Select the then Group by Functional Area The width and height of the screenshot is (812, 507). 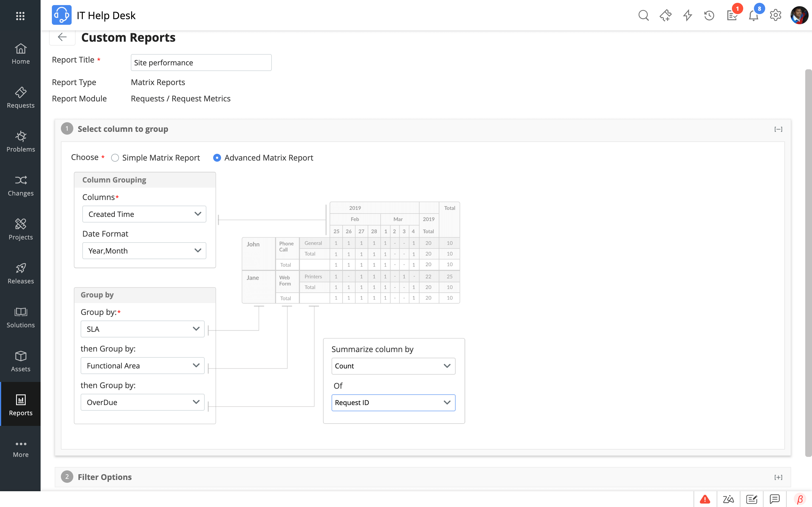[x=142, y=365]
